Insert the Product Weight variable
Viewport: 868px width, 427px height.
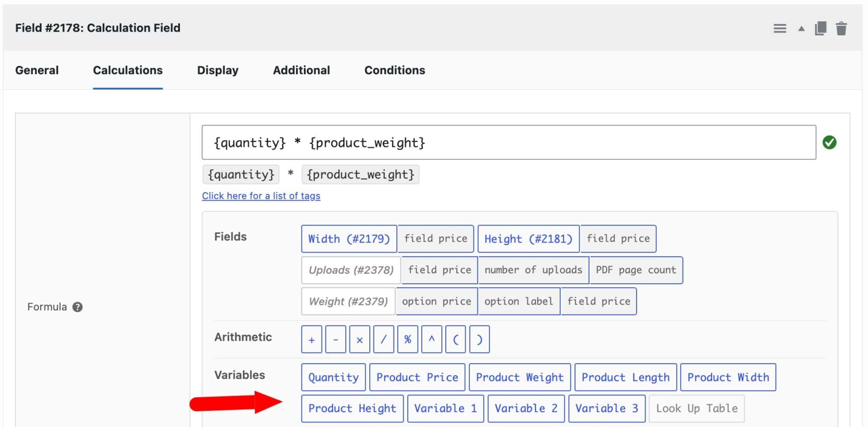coord(520,377)
